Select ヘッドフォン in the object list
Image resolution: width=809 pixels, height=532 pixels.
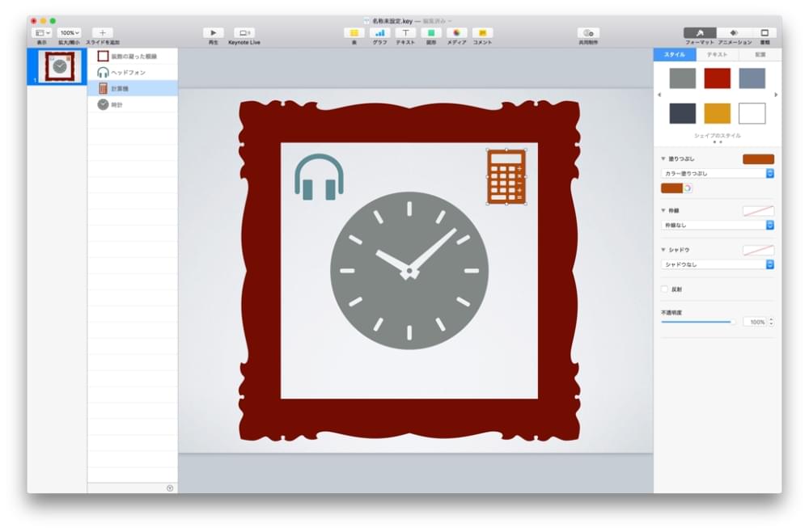coord(128,73)
